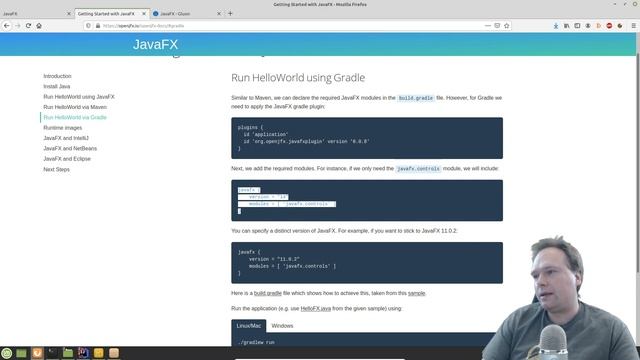
Task: Follow the sample link
Action: [416, 293]
